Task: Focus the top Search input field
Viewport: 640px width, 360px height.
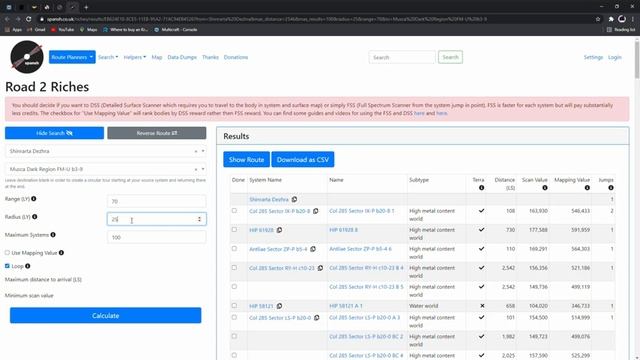Action: click(402, 57)
